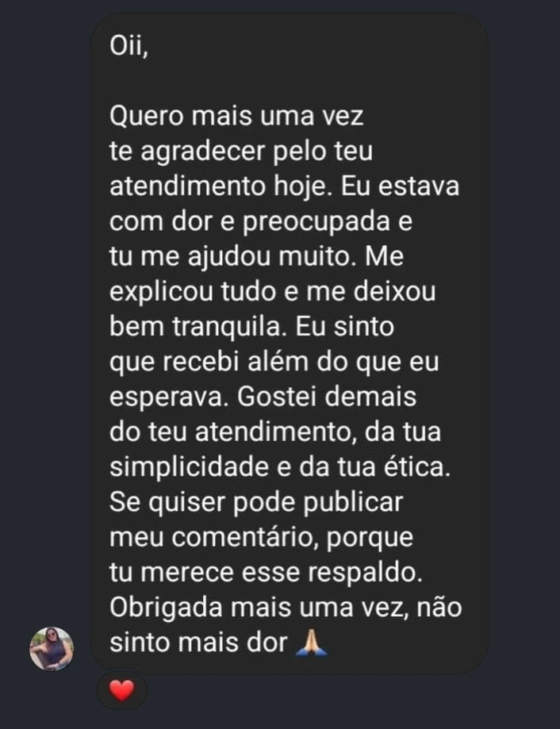Click the text "explicou tudo e me deixou"
The width and height of the screenshot is (560, 729).
272,292
